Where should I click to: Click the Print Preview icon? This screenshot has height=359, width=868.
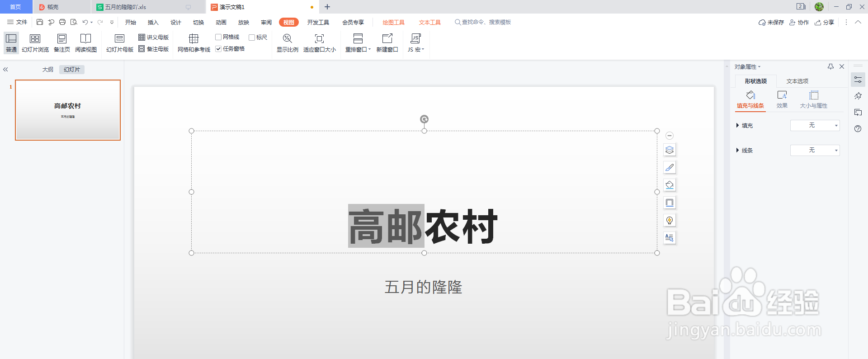[74, 22]
